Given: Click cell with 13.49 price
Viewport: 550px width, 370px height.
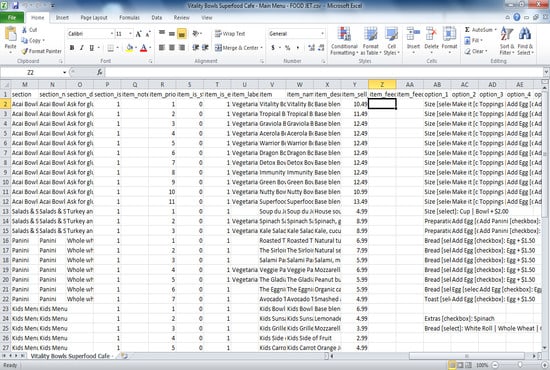Looking at the screenshot, I should tap(355, 202).
